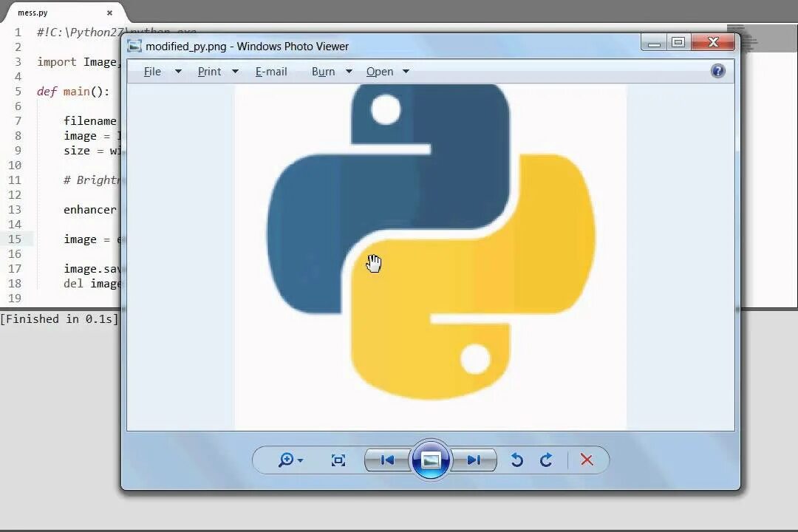This screenshot has height=532, width=798.
Task: Click 'filename' on line 7
Action: (90, 121)
